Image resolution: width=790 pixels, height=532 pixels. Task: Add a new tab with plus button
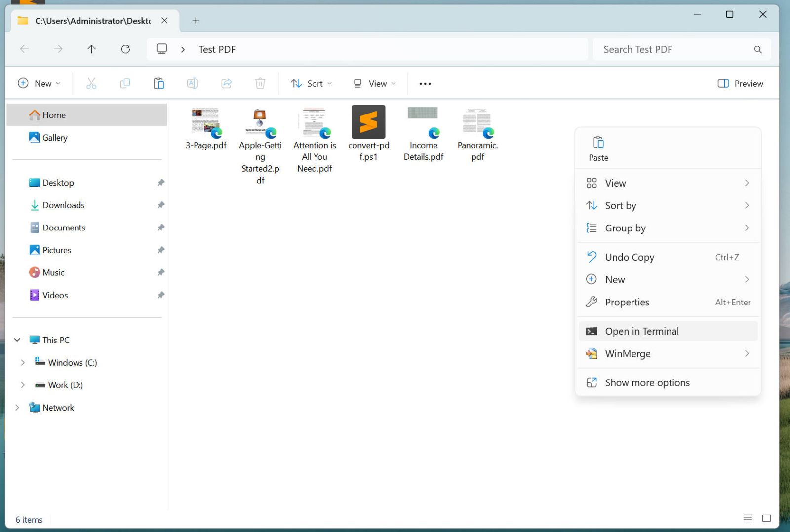click(196, 21)
